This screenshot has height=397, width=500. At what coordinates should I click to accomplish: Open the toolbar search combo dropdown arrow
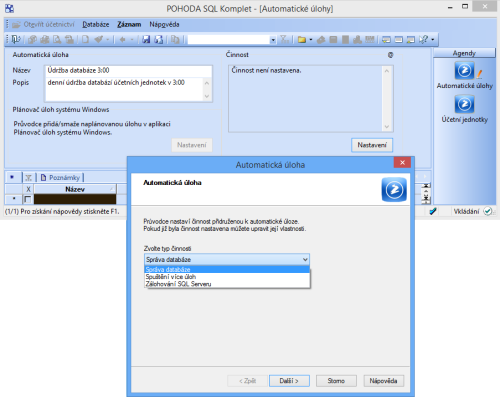273,40
